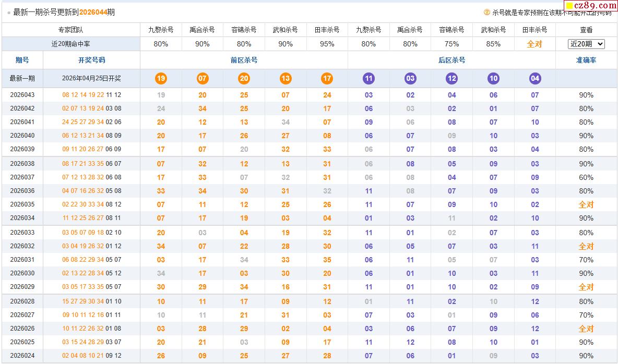
Task: Click the 前区杀号 section header
Action: (x=244, y=60)
